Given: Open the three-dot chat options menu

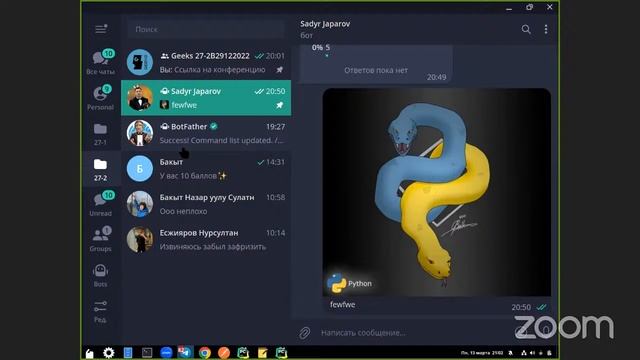Looking at the screenshot, I should (546, 29).
